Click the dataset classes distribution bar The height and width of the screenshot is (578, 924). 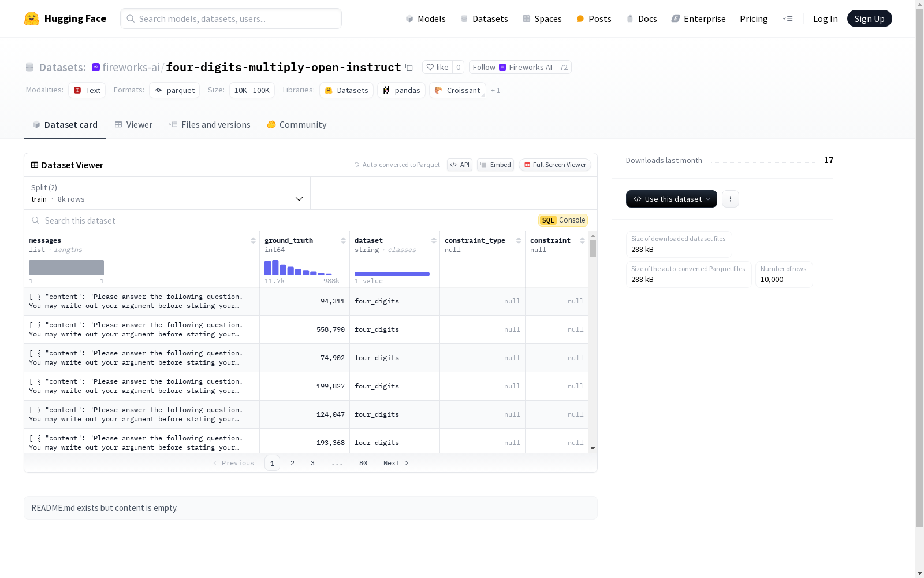[392, 274]
